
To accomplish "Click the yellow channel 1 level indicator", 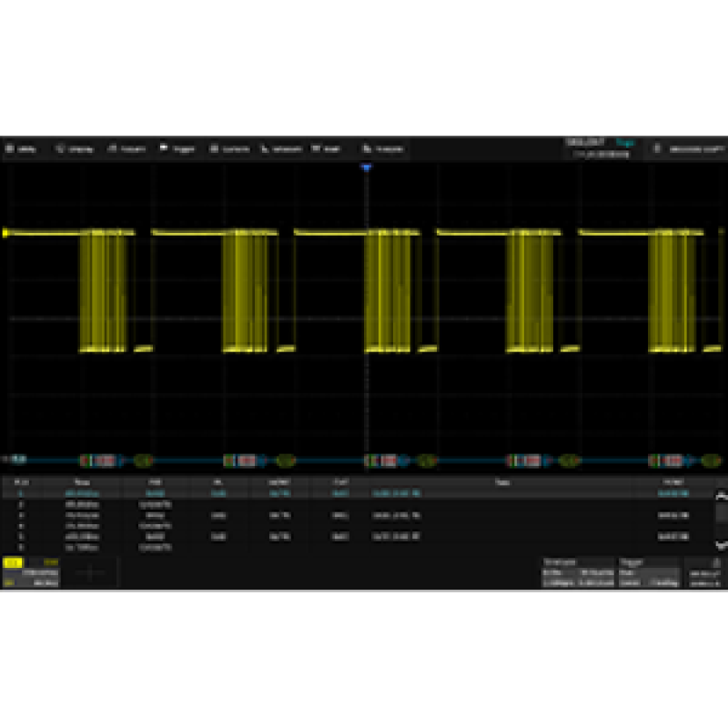I will pos(5,234).
